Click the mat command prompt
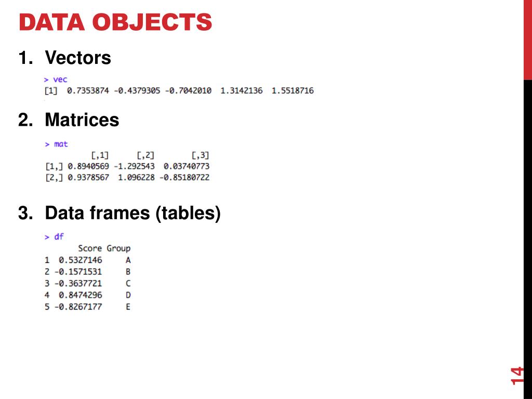 (56, 144)
